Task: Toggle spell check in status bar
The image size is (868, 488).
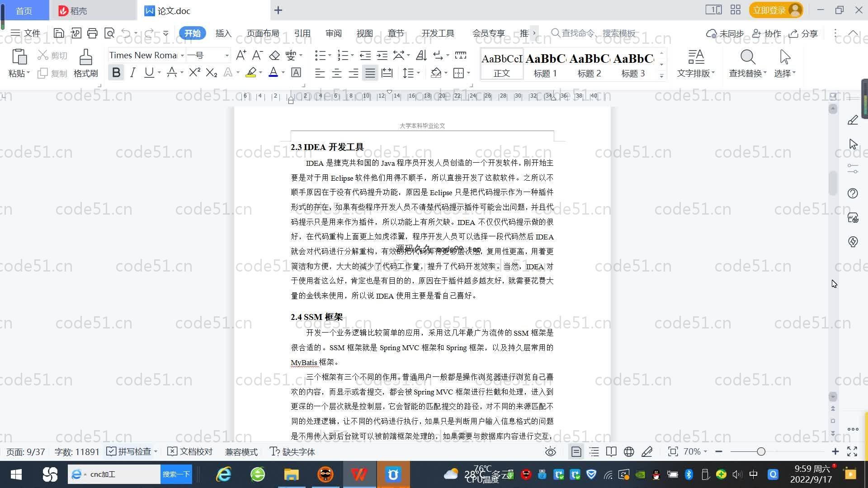Action: tap(130, 451)
